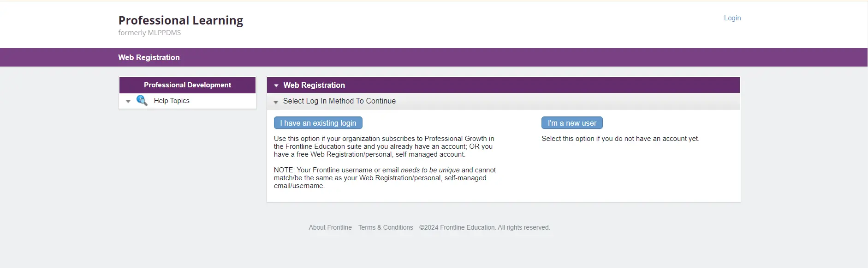Click the Professional Development sidebar header
This screenshot has height=268, width=868.
pos(188,85)
